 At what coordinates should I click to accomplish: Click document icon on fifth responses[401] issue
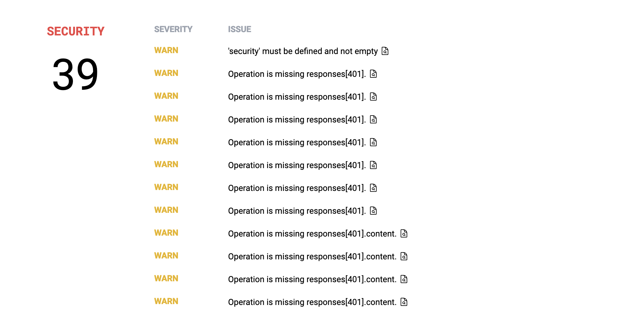(373, 165)
